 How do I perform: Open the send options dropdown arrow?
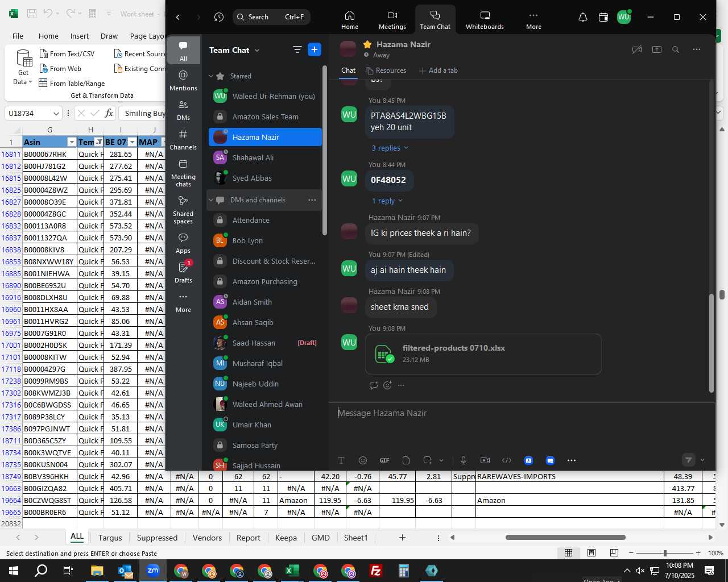(702, 460)
